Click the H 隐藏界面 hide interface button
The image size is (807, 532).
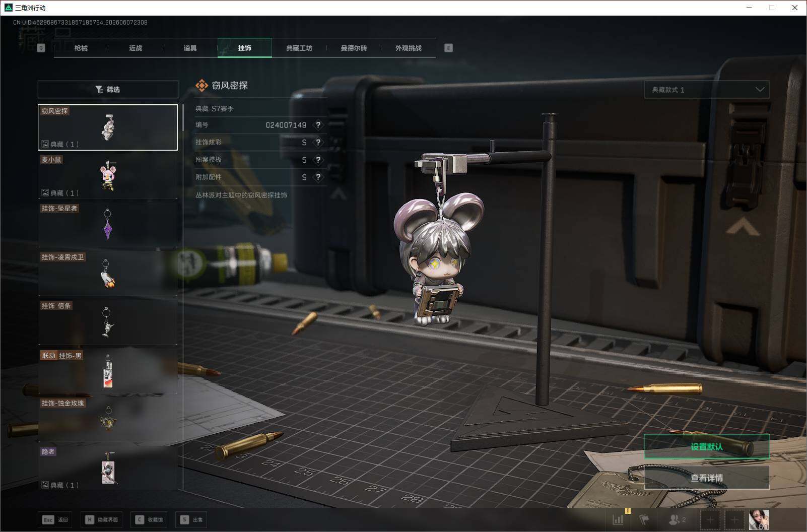point(101,519)
